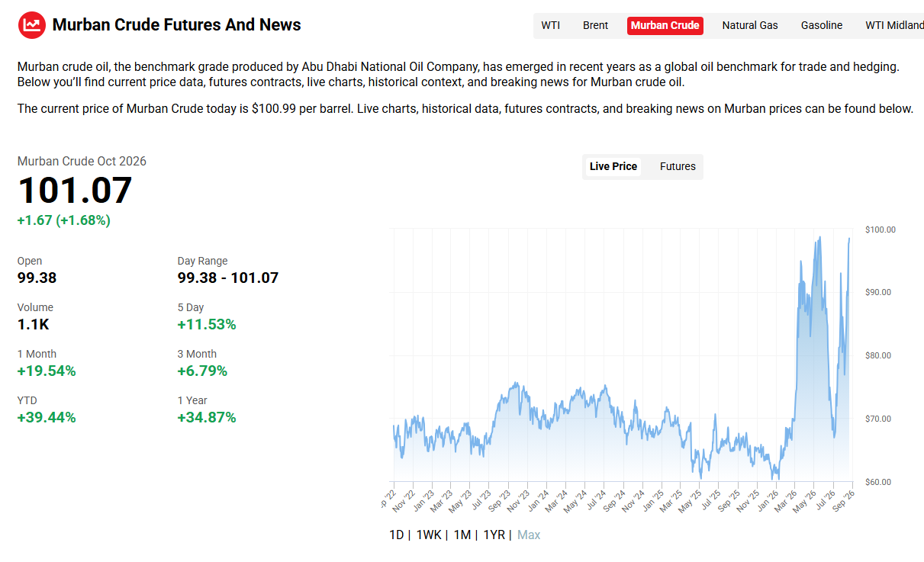Toggle chart to Live Price view
Image resolution: width=924 pixels, height=562 pixels.
tap(613, 166)
